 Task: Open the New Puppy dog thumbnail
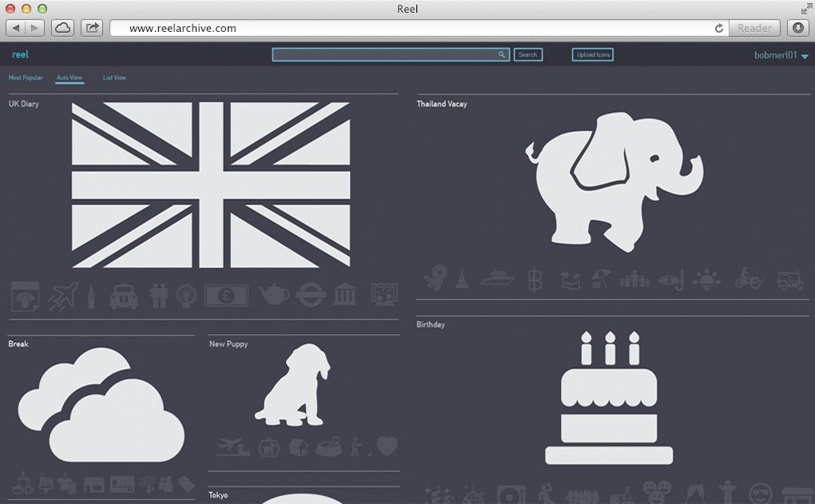292,384
